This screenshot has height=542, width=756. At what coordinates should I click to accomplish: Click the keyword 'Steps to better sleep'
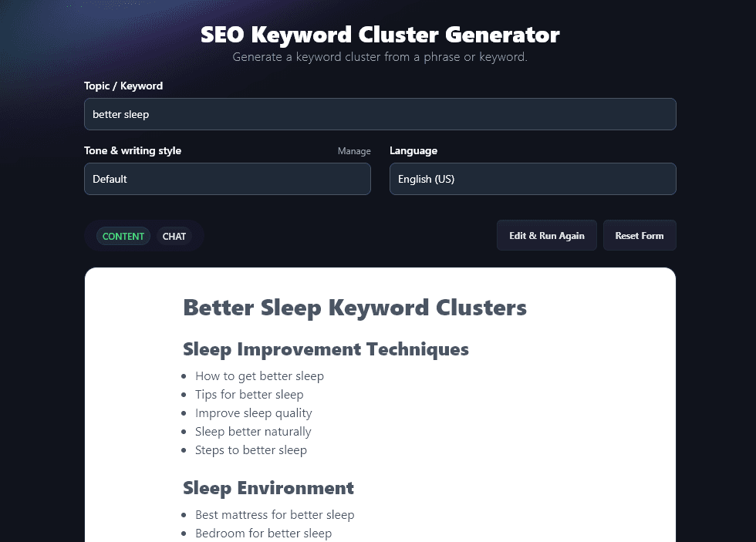[x=251, y=450]
